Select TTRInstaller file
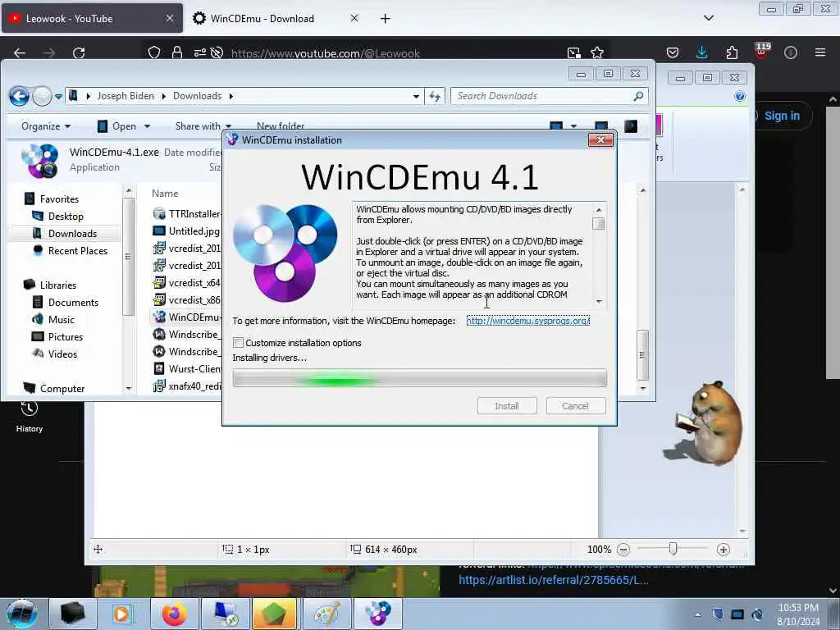840x630 pixels. (x=187, y=214)
